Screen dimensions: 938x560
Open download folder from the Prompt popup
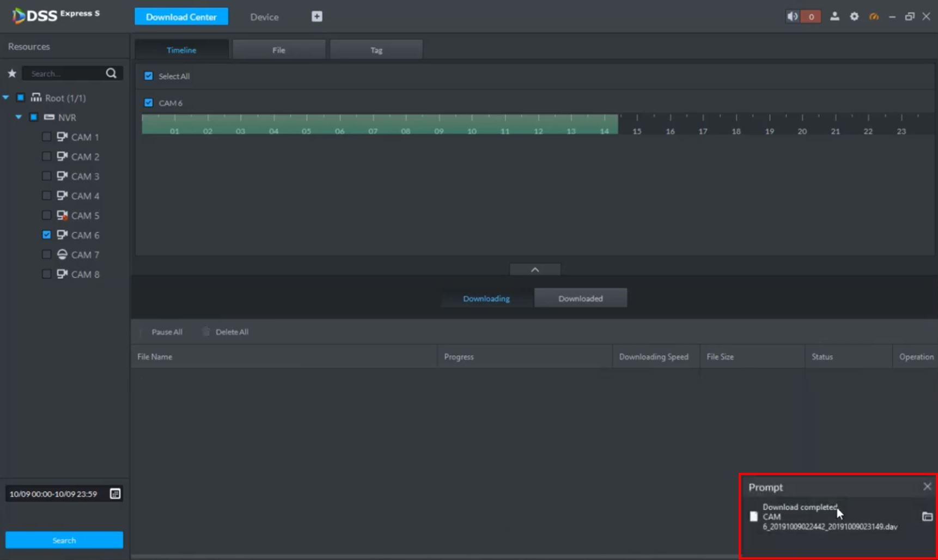927,516
